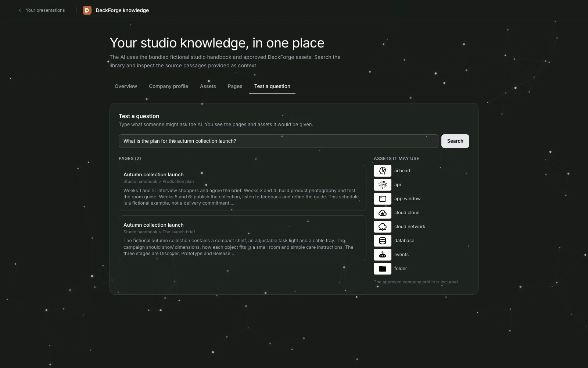Click the back arrow beside Your presentations
The image size is (588, 368).
21,10
